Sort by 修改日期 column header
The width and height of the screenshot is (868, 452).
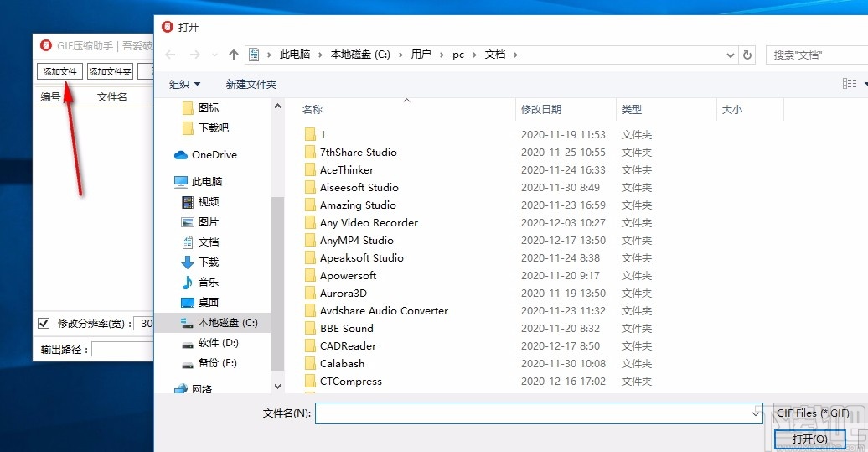tap(541, 110)
